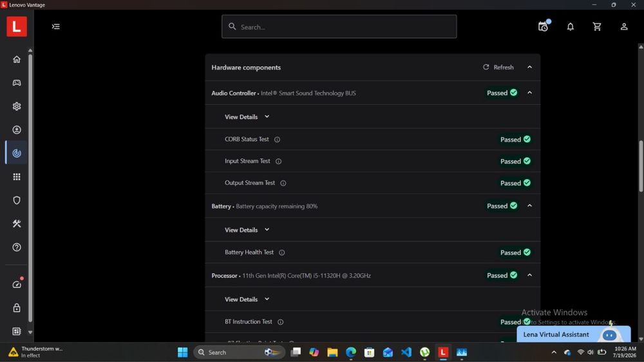Viewport: 644px width, 362px height.
Task: Click Passed status for Input Stream Test
Action: click(515, 161)
